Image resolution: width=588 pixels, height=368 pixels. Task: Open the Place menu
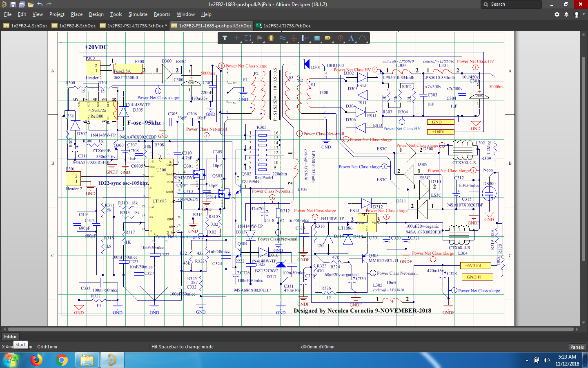tap(77, 14)
